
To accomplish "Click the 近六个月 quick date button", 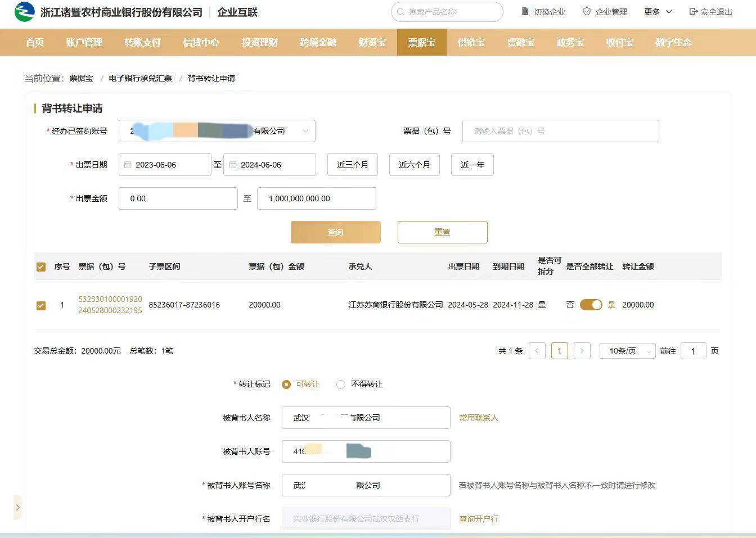I will coord(415,165).
